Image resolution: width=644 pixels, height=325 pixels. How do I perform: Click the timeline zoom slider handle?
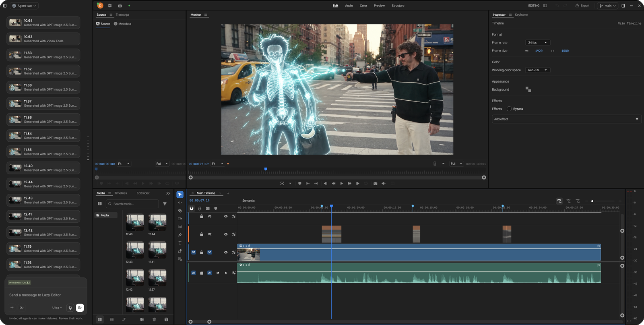[x=592, y=201]
